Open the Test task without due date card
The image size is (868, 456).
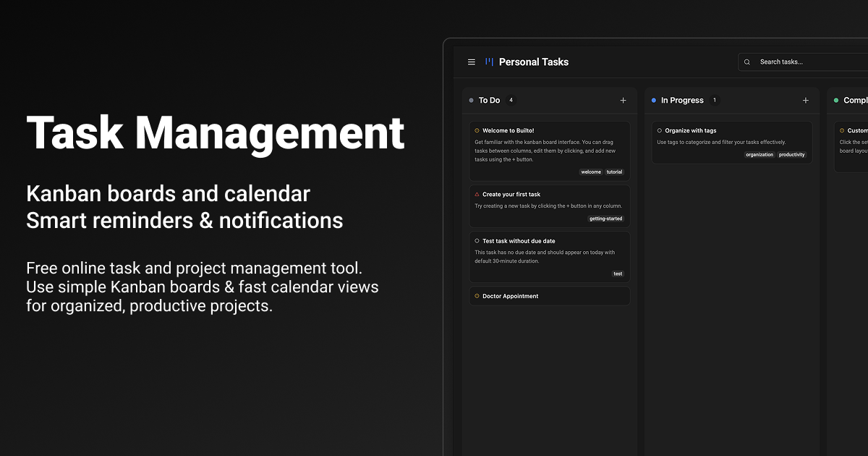click(x=550, y=257)
